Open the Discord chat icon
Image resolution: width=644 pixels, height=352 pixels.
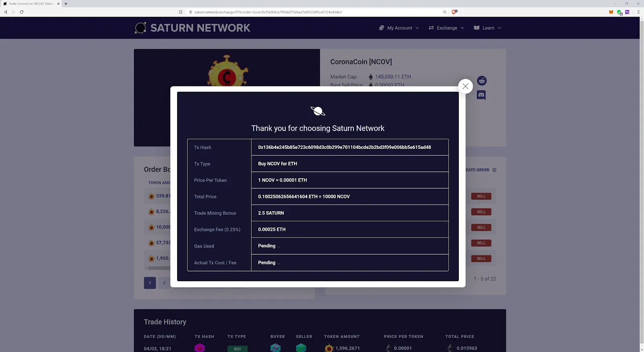481,95
